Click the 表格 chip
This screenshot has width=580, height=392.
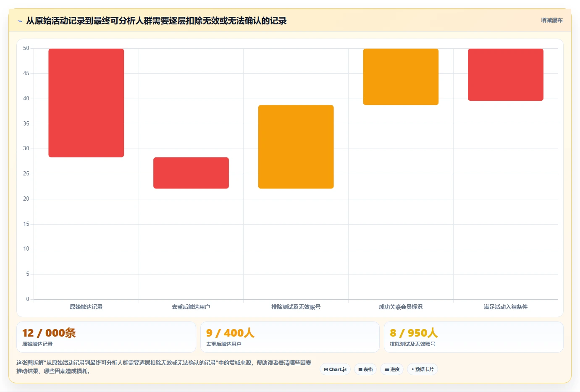tap(365, 369)
